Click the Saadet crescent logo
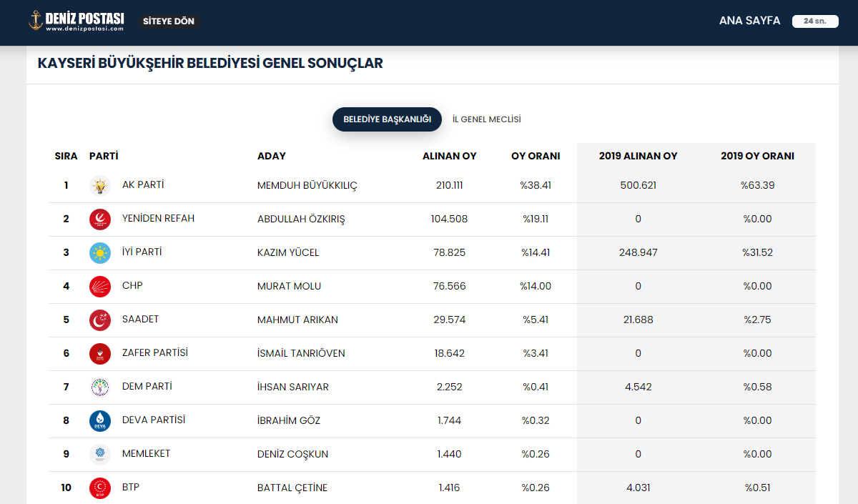Image resolution: width=858 pixels, height=504 pixels. click(100, 320)
